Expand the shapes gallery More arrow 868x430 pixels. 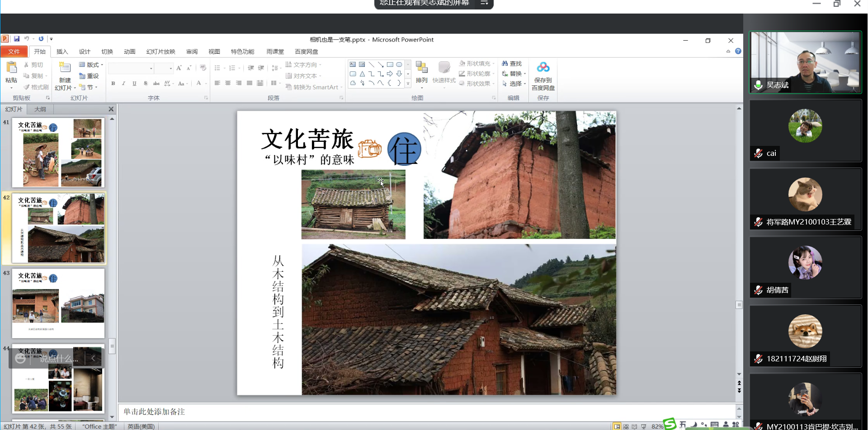408,83
